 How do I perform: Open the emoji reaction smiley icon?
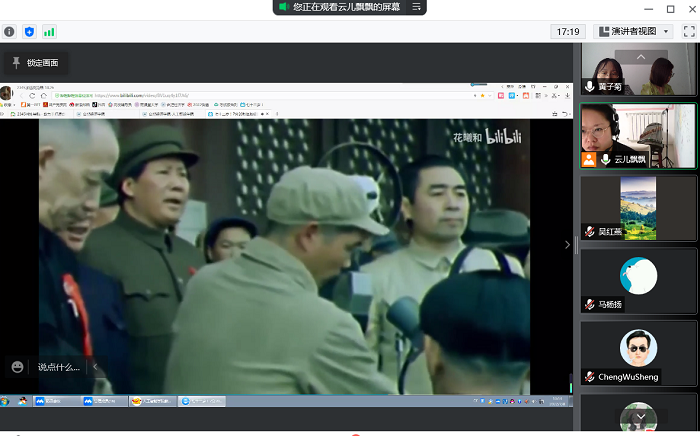[x=17, y=367]
